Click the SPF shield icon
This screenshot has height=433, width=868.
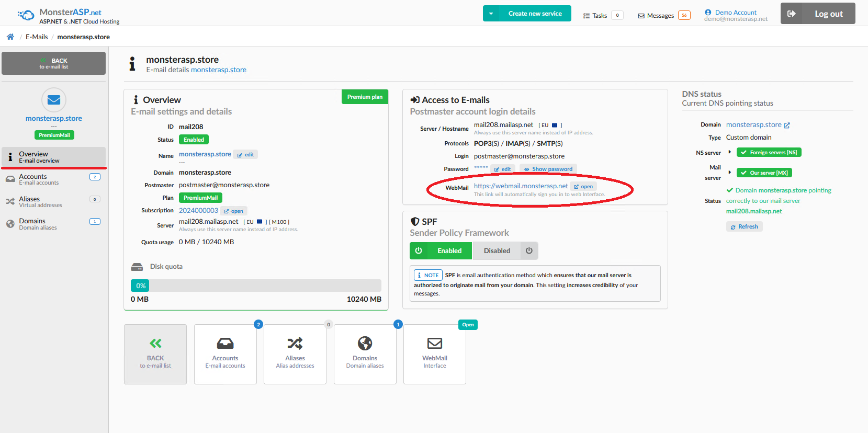pyautogui.click(x=415, y=222)
